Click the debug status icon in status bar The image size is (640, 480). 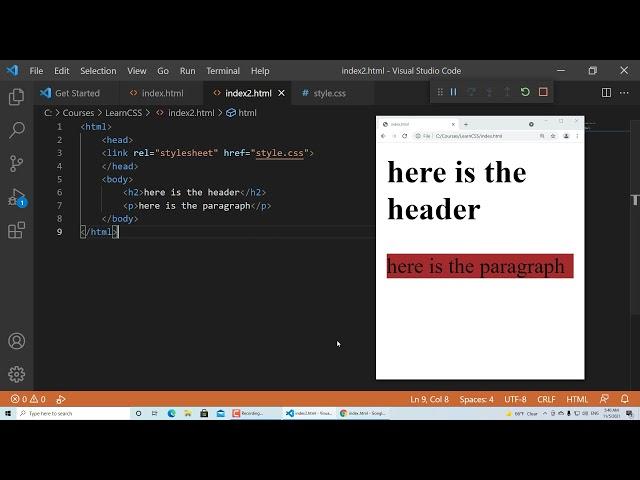[61, 399]
